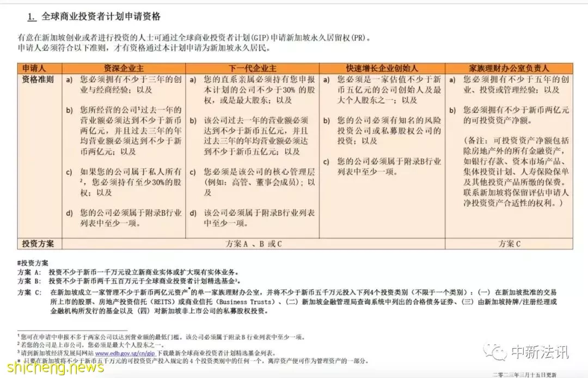Click the "方案C" cell under 家族理财办公室负责人
This screenshot has height=378, width=588.
(x=509, y=244)
